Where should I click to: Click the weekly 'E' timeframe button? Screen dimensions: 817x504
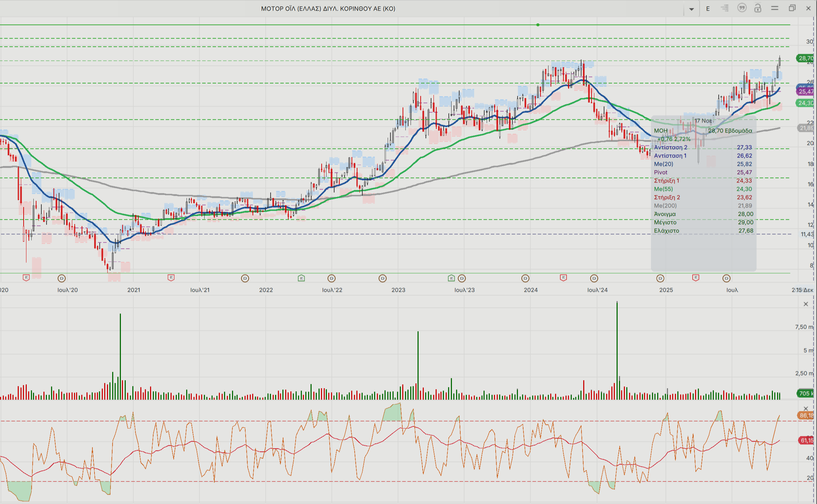[708, 9]
